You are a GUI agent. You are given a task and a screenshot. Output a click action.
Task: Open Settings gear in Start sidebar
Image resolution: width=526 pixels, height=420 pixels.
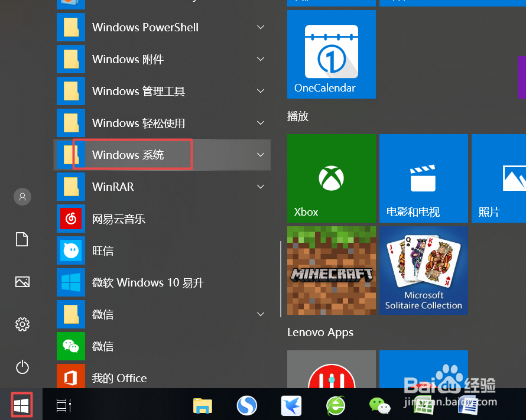point(22,324)
